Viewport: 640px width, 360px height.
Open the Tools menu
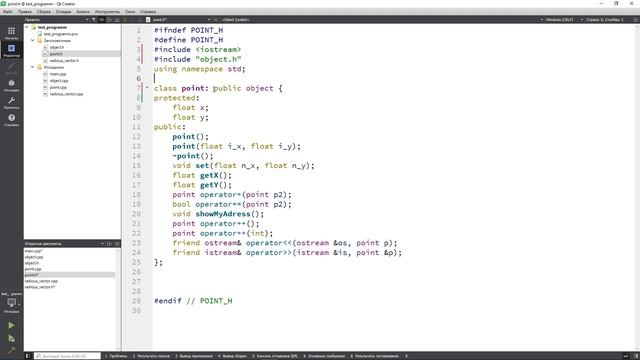point(107,12)
